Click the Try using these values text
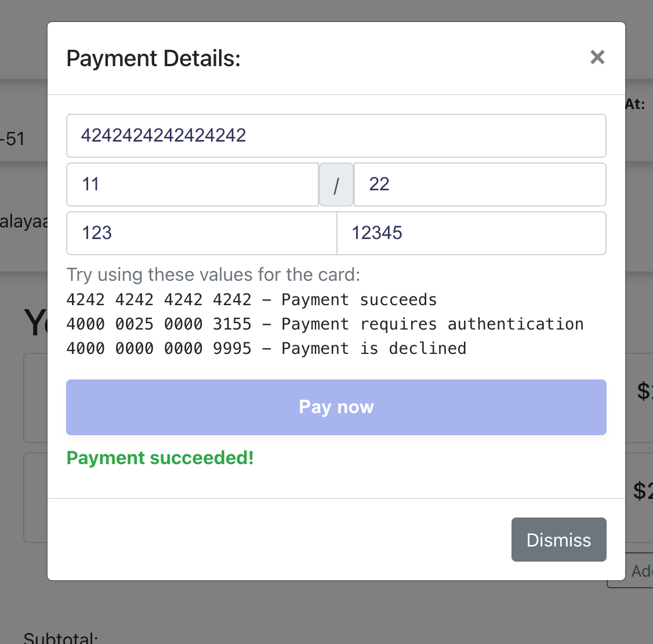The height and width of the screenshot is (644, 653). 213,274
